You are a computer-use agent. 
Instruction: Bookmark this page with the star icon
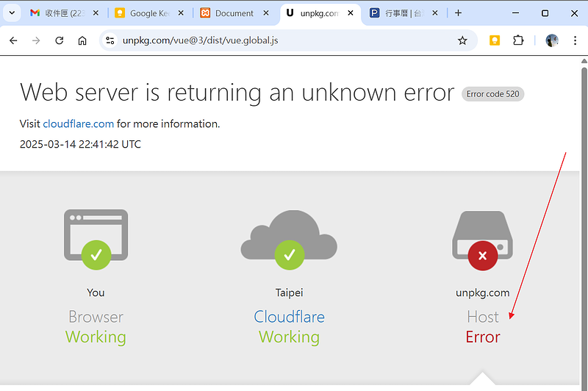462,41
